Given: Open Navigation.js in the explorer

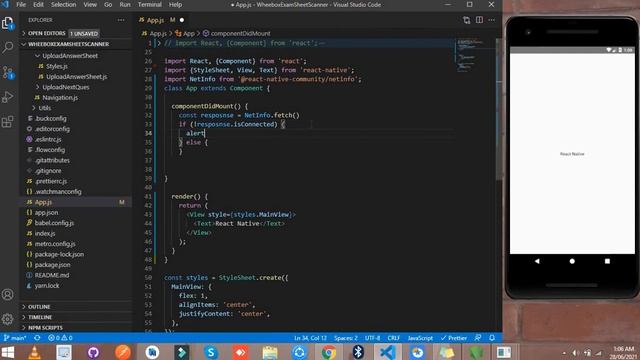Looking at the screenshot, I should (60, 98).
